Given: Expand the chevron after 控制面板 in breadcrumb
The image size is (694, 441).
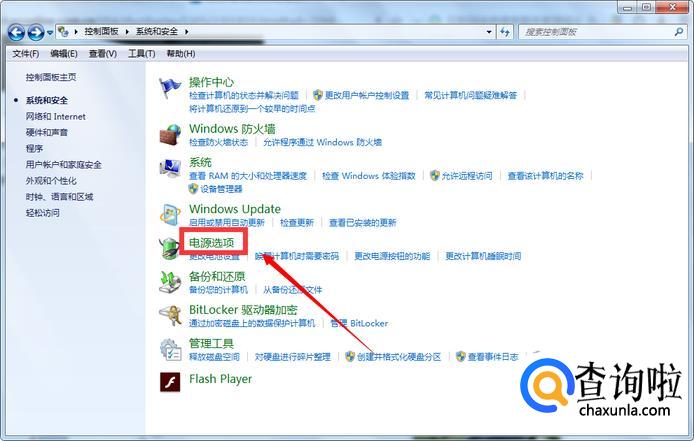Looking at the screenshot, I should point(127,31).
